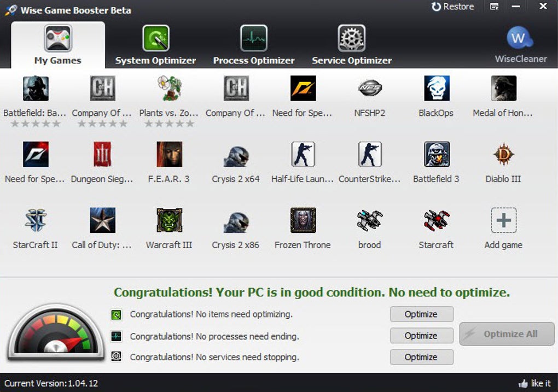
Task: Launch the NFSHP2 game icon
Action: click(370, 89)
